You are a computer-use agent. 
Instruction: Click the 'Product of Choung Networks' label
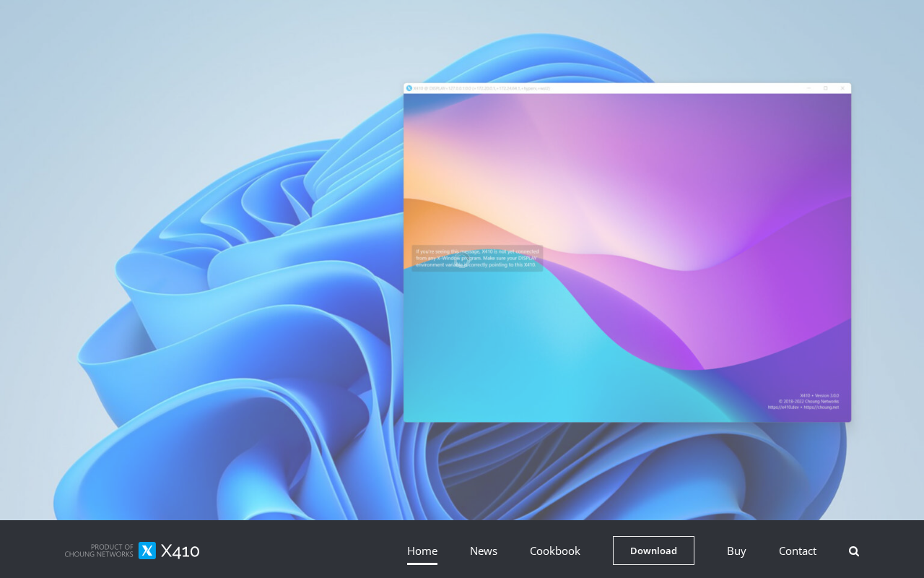pos(99,551)
